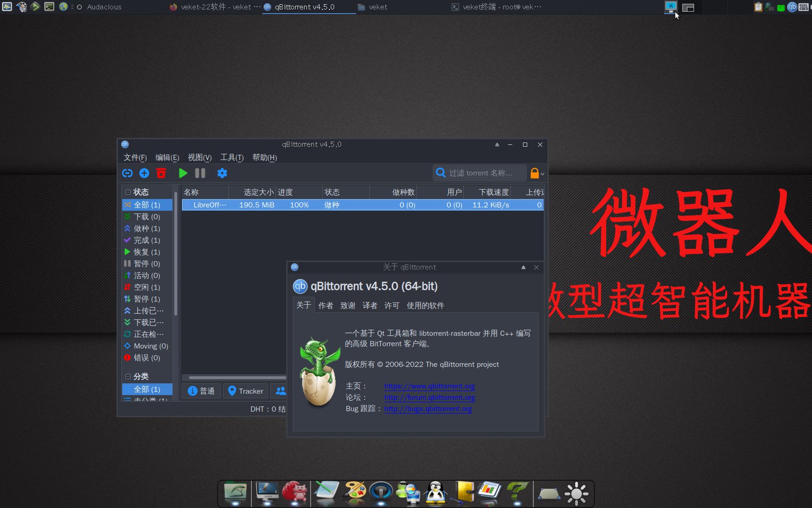
Task: Click the qb system tray icon
Action: (x=792, y=7)
